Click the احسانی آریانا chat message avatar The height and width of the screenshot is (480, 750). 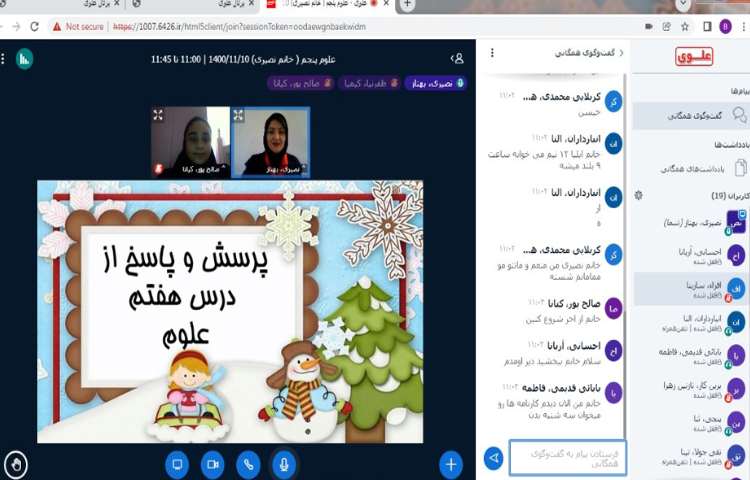coord(613,351)
